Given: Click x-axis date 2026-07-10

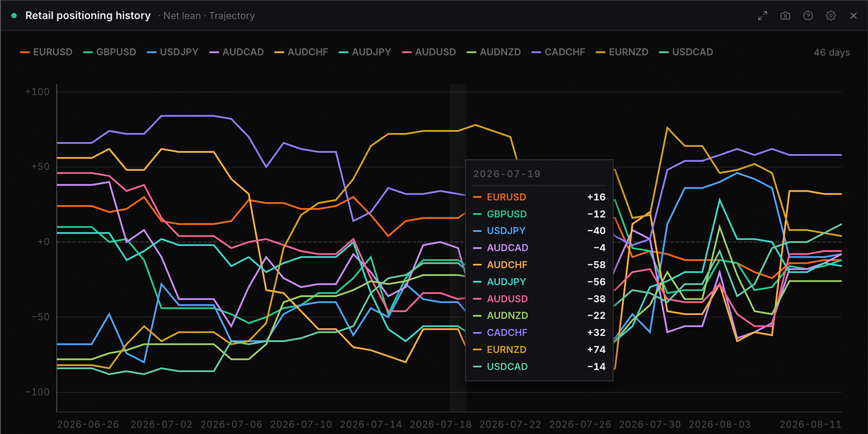Looking at the screenshot, I should coord(301,424).
